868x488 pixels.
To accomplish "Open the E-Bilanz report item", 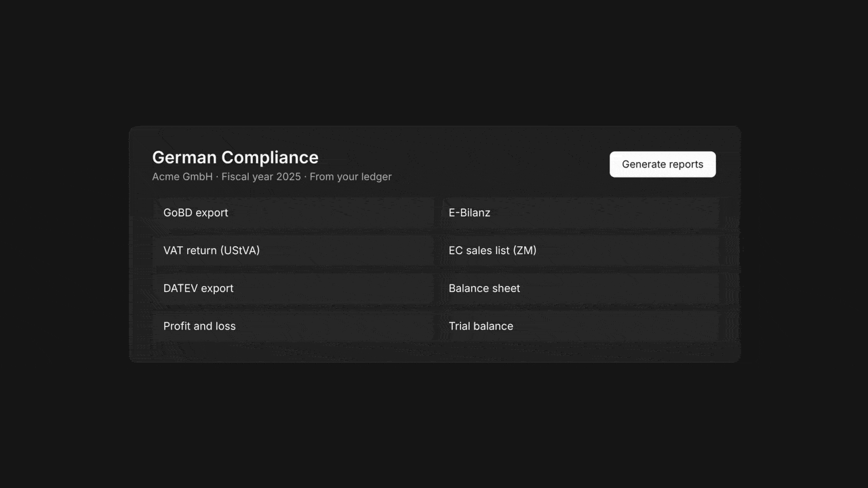I will tap(578, 213).
